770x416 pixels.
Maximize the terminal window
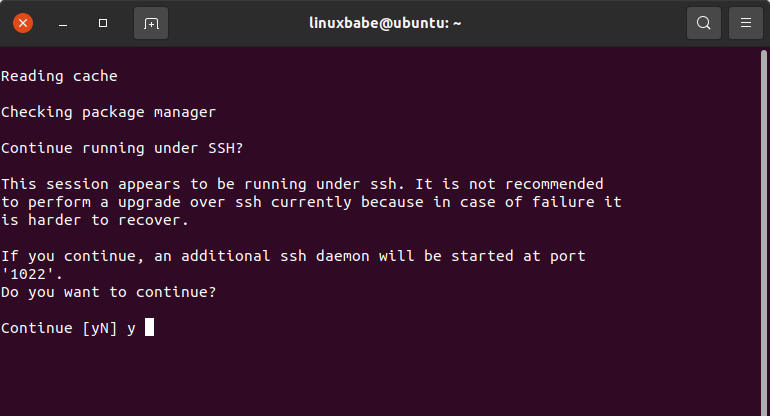(x=103, y=22)
